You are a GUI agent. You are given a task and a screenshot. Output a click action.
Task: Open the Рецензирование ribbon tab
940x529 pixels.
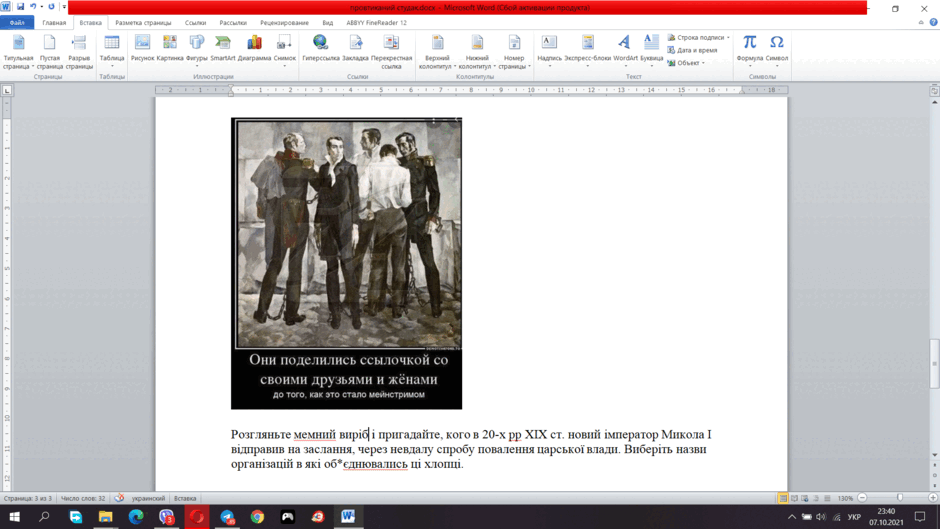tap(284, 23)
